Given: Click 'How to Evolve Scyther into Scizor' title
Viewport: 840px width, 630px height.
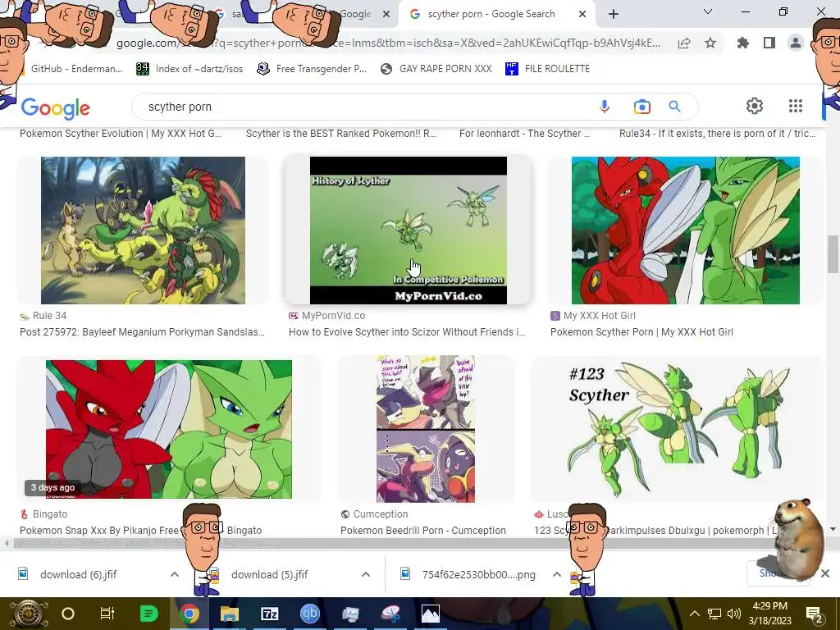Looking at the screenshot, I should coord(407,332).
